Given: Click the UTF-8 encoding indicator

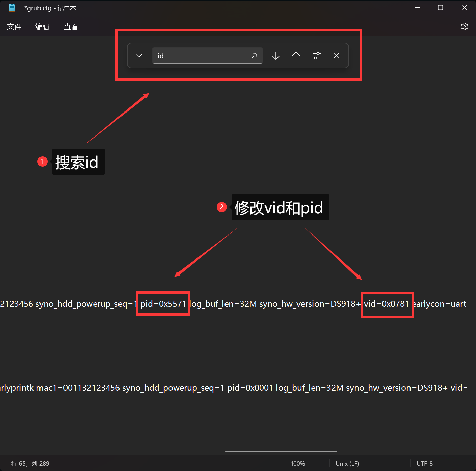Looking at the screenshot, I should (x=424, y=464).
